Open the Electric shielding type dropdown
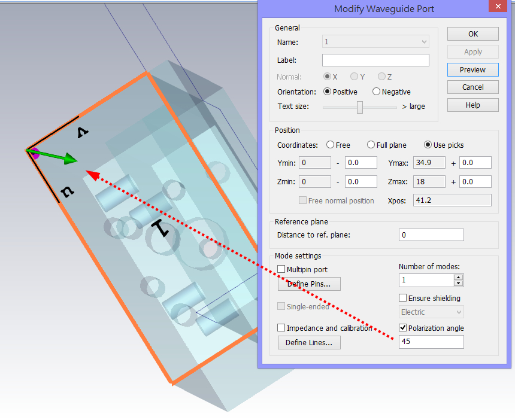The image size is (515, 420). (431, 312)
